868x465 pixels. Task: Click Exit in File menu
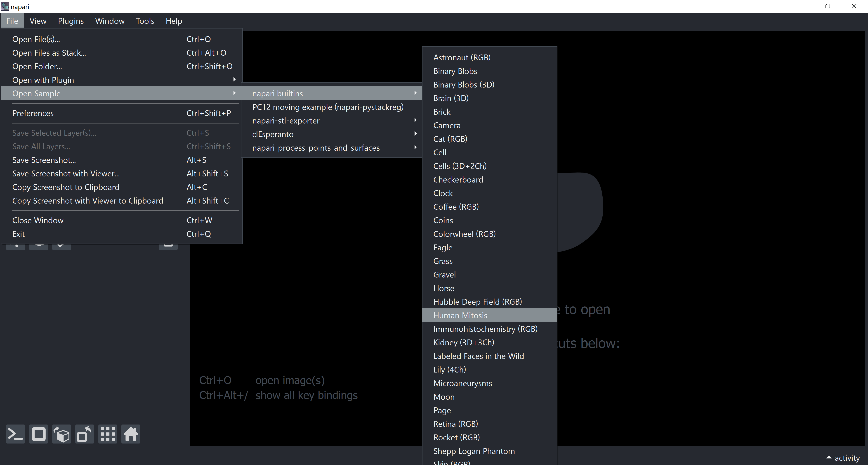pyautogui.click(x=122, y=234)
